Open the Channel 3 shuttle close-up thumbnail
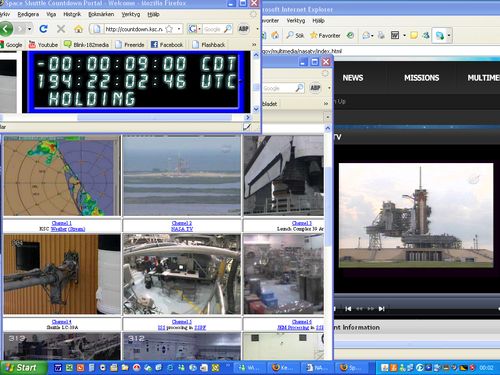 click(283, 176)
